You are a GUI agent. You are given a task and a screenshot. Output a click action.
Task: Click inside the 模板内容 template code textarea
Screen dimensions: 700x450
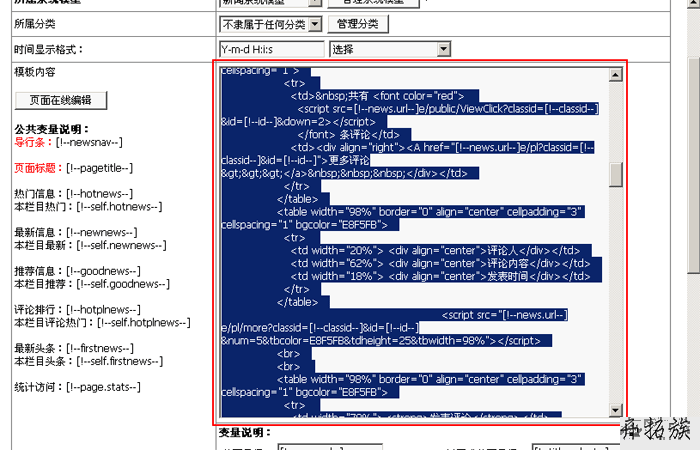click(414, 242)
